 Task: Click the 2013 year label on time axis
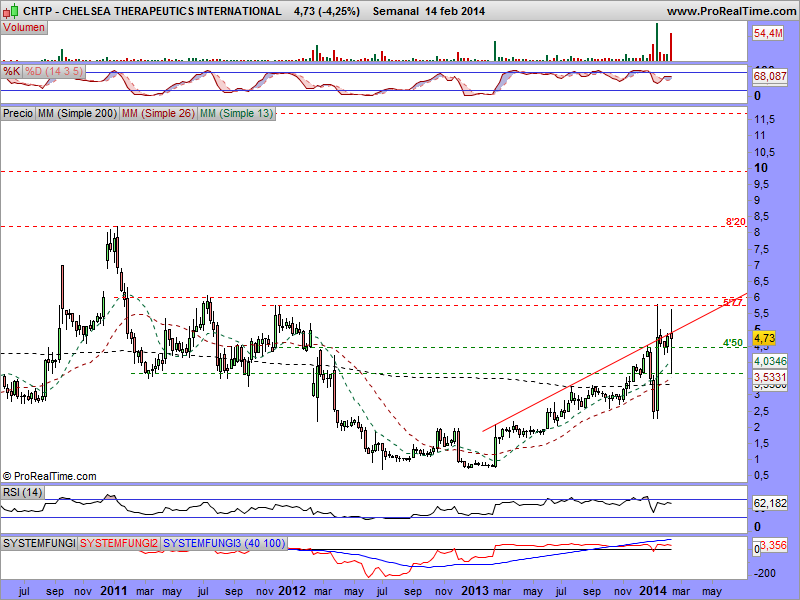(x=474, y=591)
